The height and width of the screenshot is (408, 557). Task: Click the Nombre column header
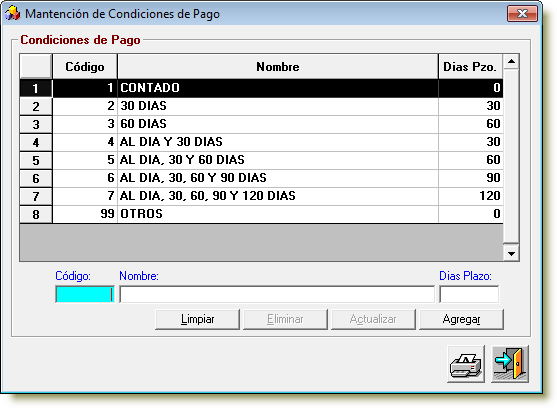278,66
